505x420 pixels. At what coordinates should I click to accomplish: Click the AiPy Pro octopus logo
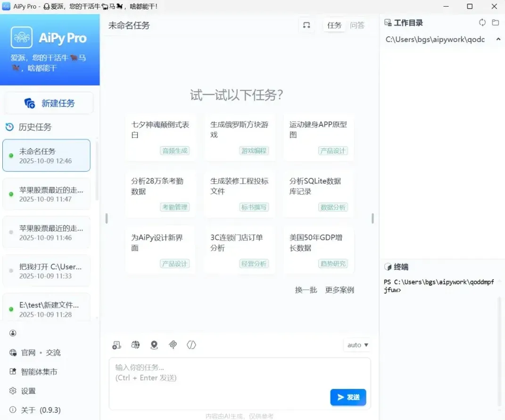(22, 37)
